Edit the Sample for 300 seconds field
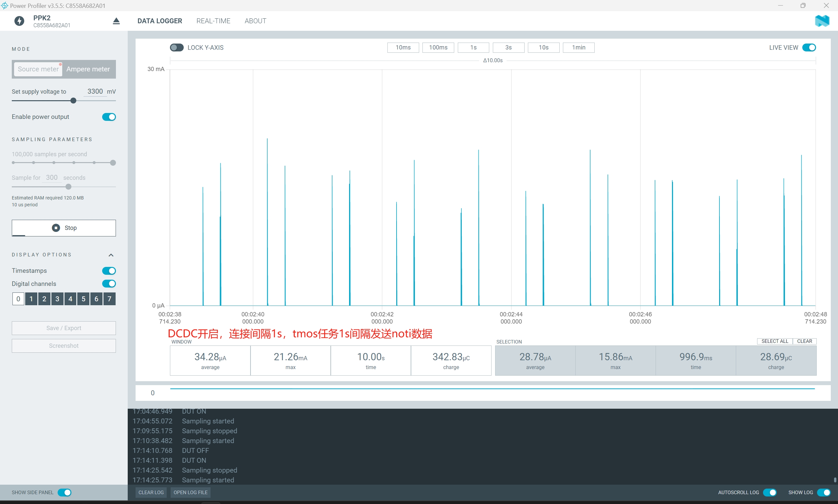 coord(52,177)
